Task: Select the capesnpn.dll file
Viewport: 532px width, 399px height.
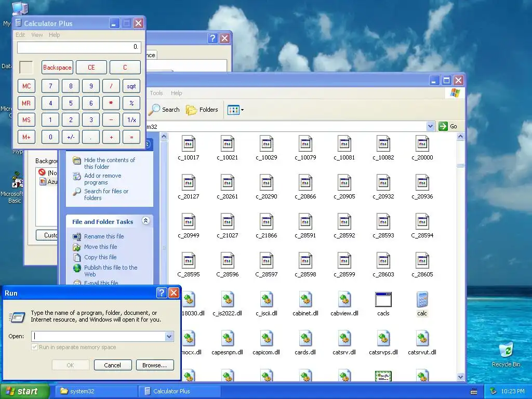Action: [228, 343]
